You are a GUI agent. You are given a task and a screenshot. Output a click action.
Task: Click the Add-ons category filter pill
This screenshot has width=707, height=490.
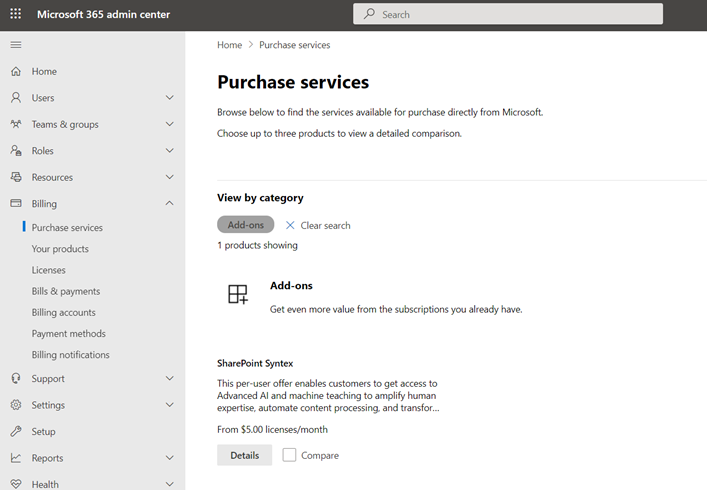[x=245, y=224]
